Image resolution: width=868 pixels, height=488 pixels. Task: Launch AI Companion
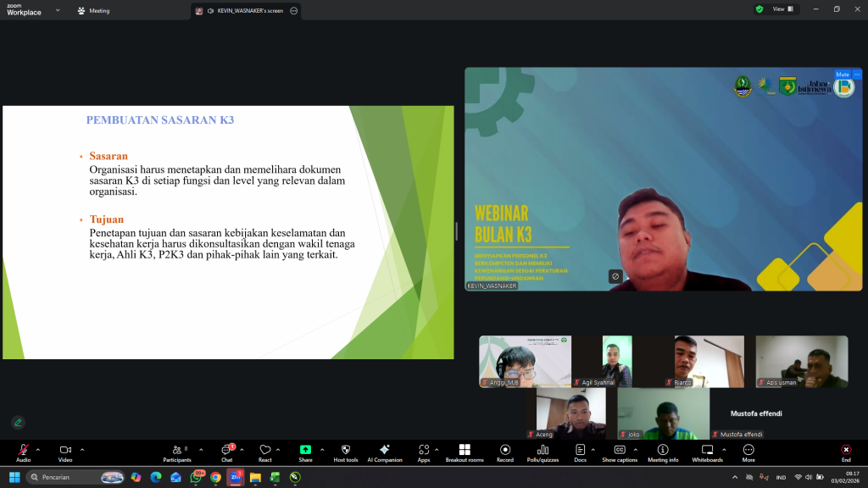(385, 452)
